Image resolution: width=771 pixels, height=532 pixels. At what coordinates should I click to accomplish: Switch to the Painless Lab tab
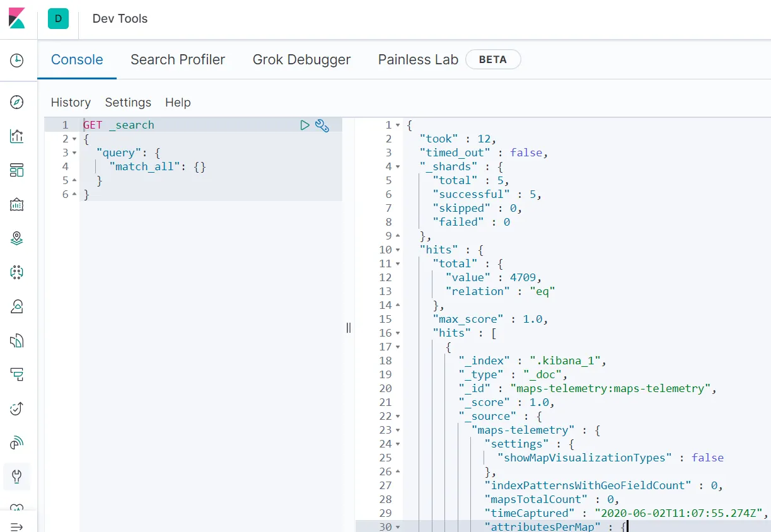click(418, 60)
